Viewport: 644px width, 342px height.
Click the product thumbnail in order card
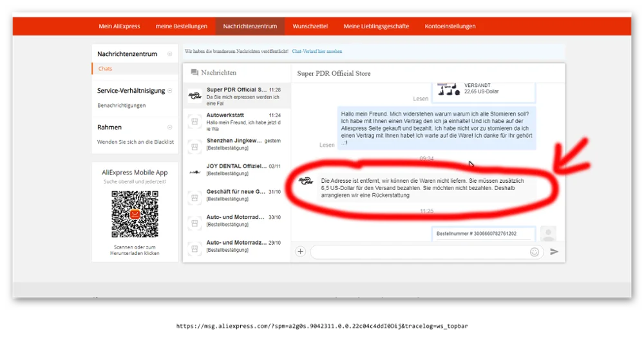click(448, 89)
